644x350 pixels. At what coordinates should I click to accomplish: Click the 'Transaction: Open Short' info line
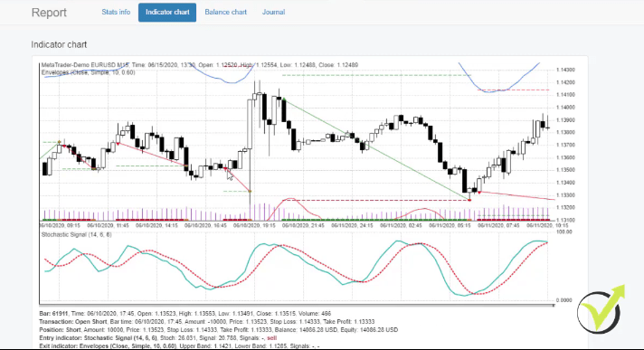click(x=207, y=322)
